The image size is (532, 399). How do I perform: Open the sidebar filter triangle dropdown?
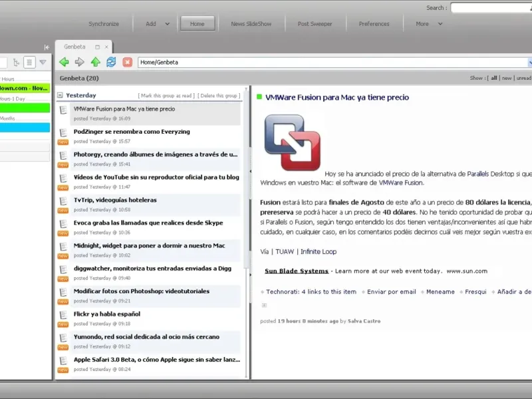pyautogui.click(x=43, y=62)
